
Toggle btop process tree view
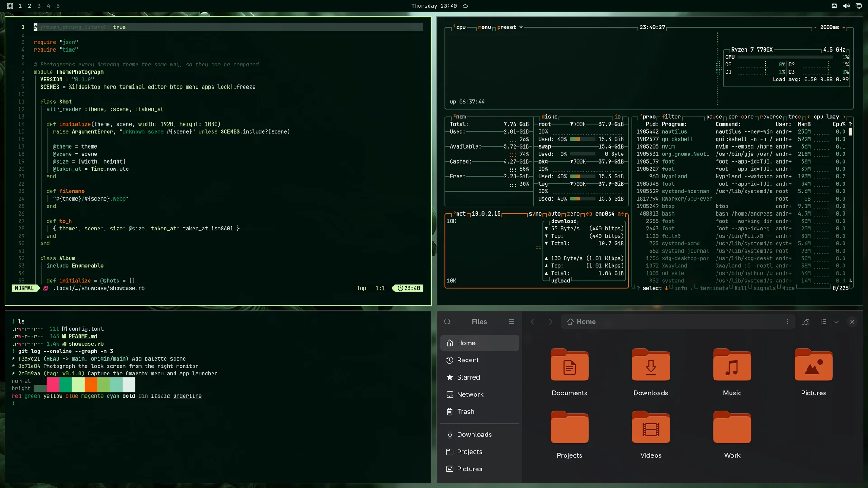[x=794, y=117]
